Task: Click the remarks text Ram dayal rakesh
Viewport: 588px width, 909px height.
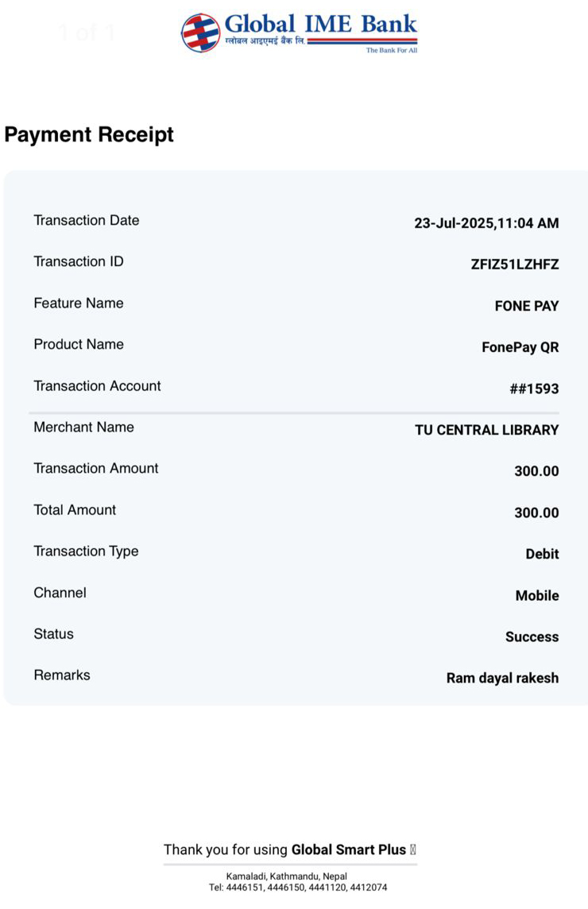Action: coord(502,678)
